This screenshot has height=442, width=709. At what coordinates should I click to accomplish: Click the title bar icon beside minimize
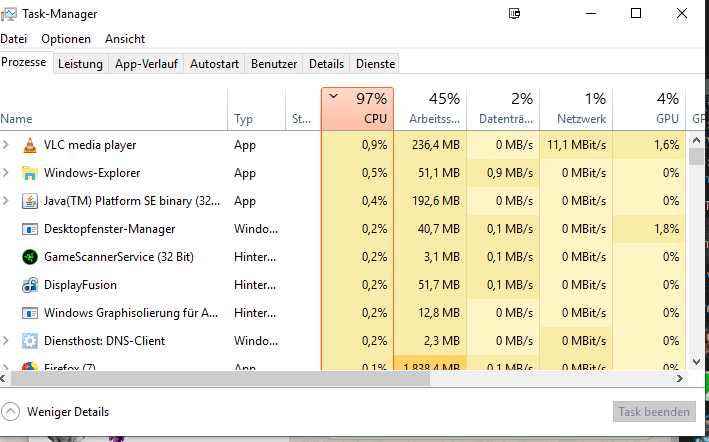pyautogui.click(x=514, y=14)
